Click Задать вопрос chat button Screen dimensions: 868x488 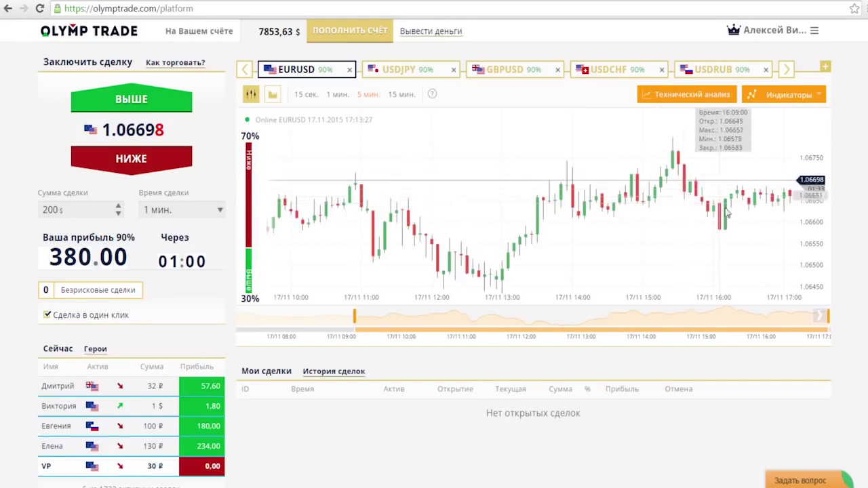[x=807, y=480]
